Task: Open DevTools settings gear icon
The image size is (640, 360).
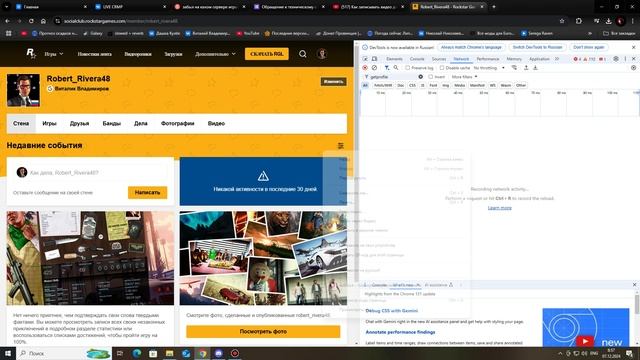Action: click(616, 59)
